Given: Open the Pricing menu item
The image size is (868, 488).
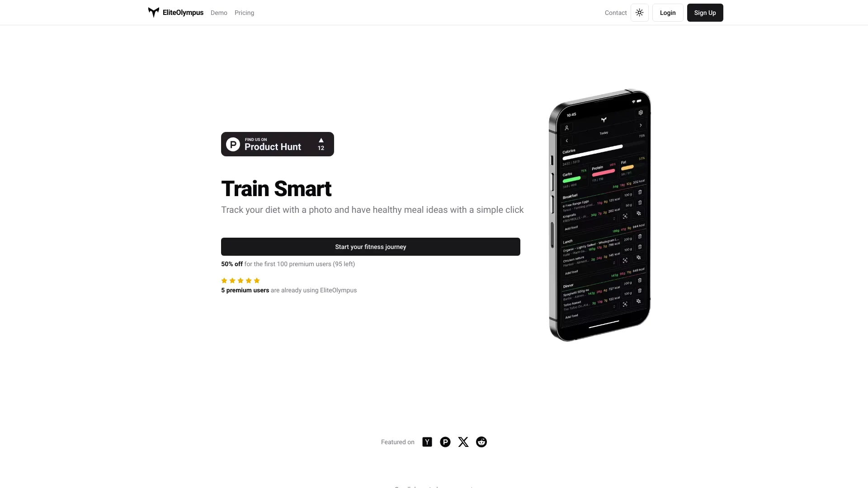Looking at the screenshot, I should click(x=245, y=13).
